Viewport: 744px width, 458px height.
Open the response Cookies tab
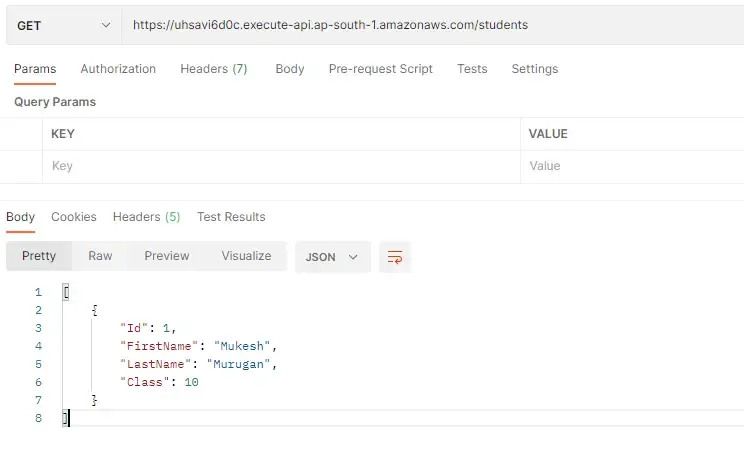[74, 217]
